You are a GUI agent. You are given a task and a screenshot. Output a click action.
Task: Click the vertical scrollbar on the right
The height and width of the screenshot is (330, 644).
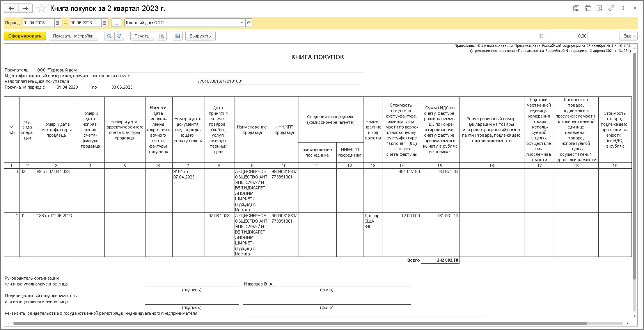coord(634,166)
